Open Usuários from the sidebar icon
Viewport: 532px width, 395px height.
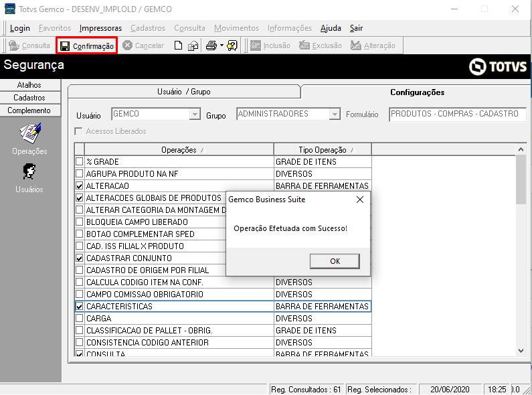pyautogui.click(x=30, y=171)
